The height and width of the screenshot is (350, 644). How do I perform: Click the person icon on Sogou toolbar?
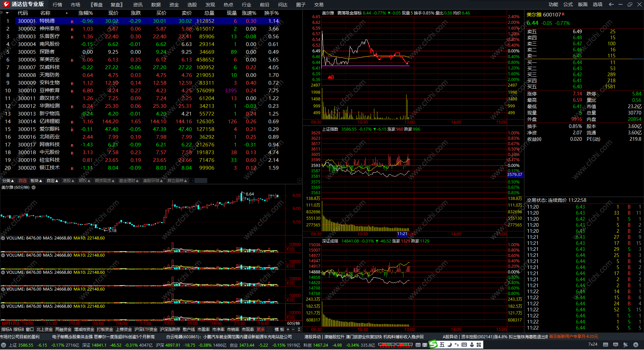pos(472,345)
